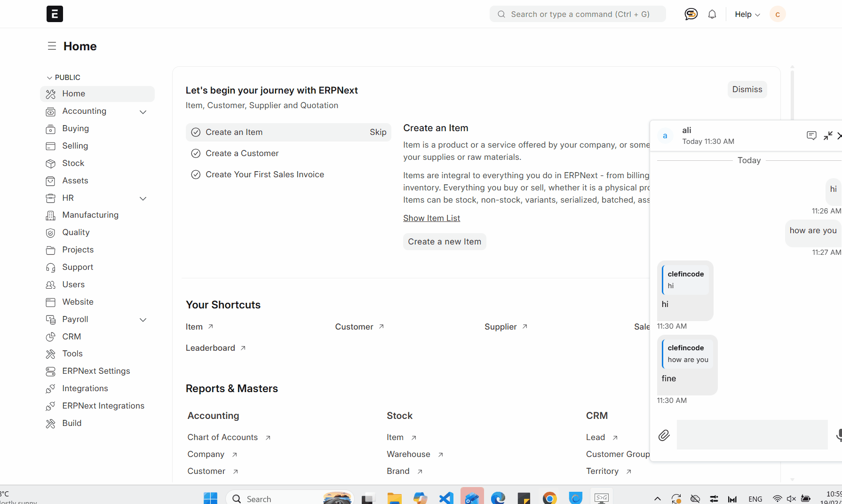Click the user avatar 'c' icon

[778, 14]
